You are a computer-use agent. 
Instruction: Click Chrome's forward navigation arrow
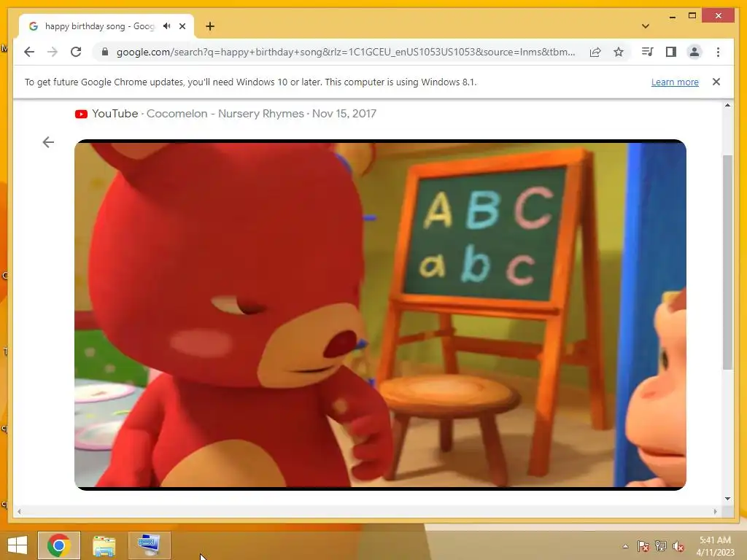[53, 52]
